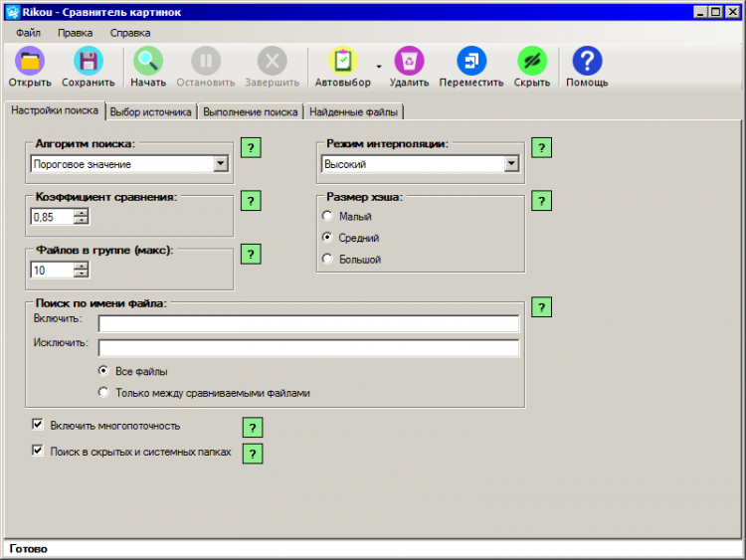Click the Остановить pause icon
This screenshot has width=746, height=560.
point(206,61)
